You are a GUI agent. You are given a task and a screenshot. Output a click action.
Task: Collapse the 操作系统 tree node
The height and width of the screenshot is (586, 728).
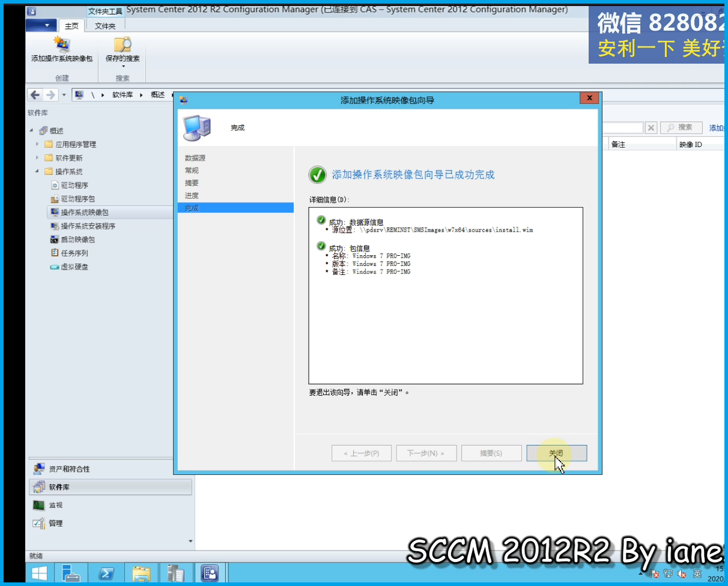click(x=37, y=172)
